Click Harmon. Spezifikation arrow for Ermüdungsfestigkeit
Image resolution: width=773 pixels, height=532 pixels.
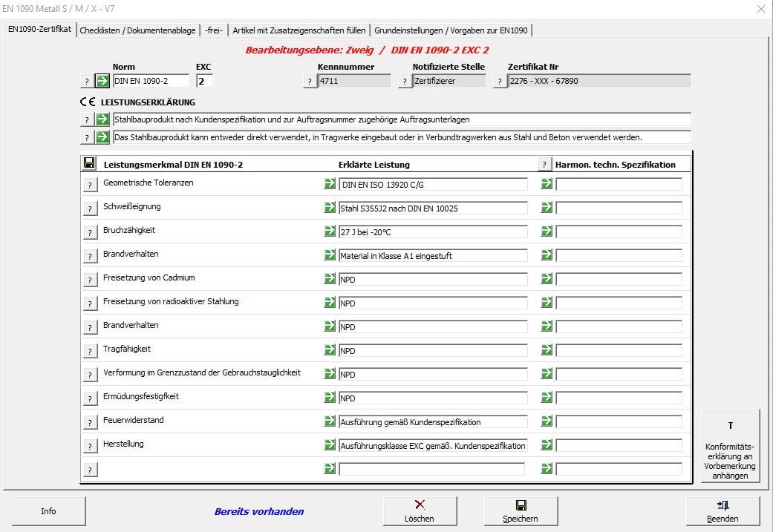coord(547,398)
